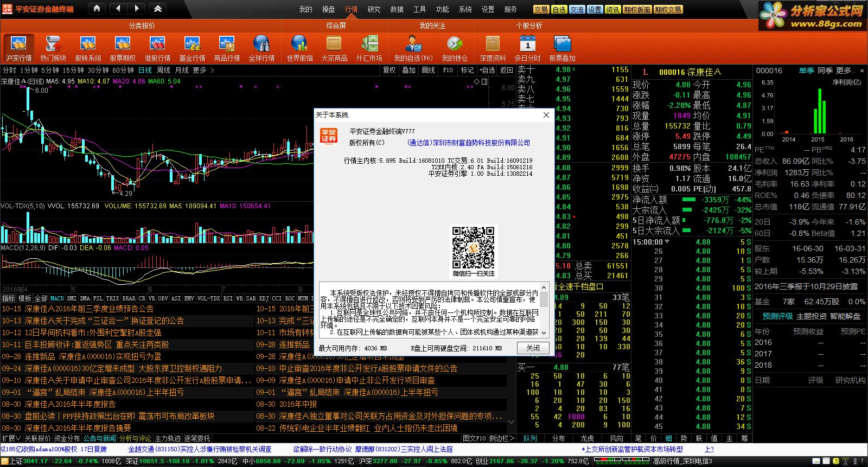Open 我的自选(F6) watchlist icon
The width and height of the screenshot is (868, 467).
pos(413,48)
